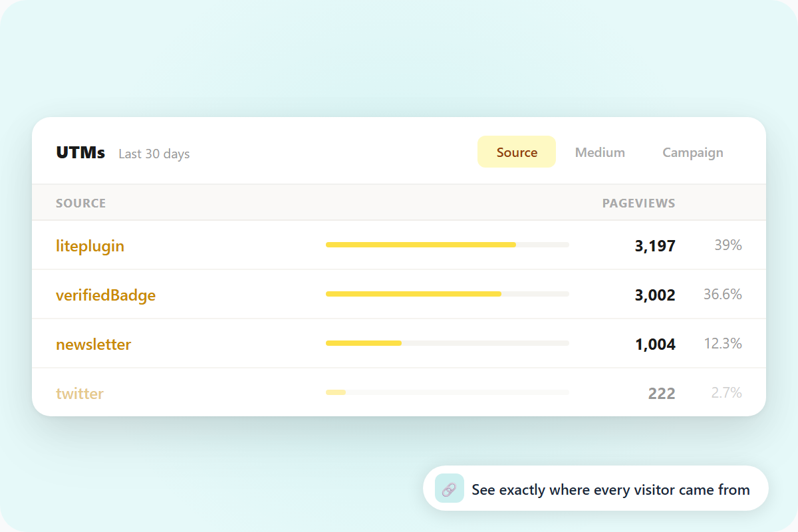
Task: Click the 2.7% share value
Action: pos(726,392)
